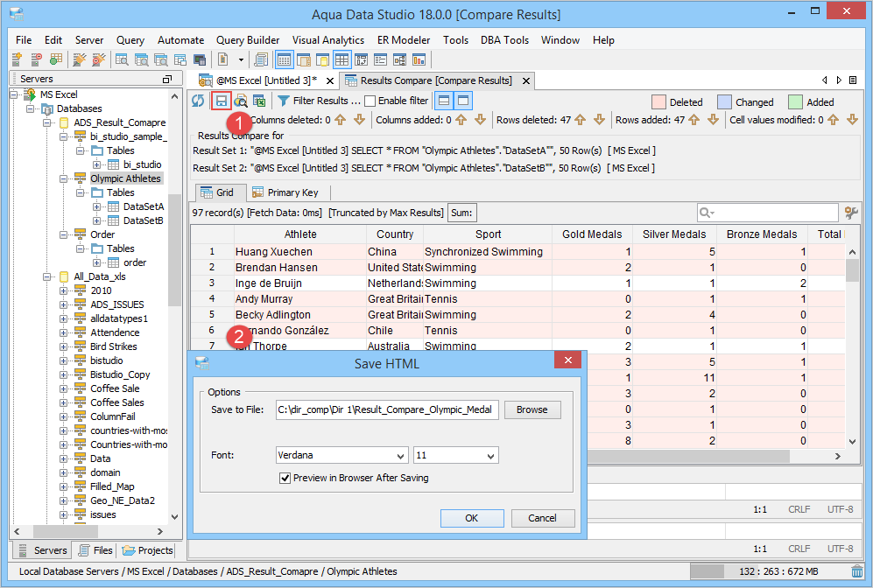Click the blue filter funnel icon
This screenshot has height=588, width=873.
coord(284,101)
